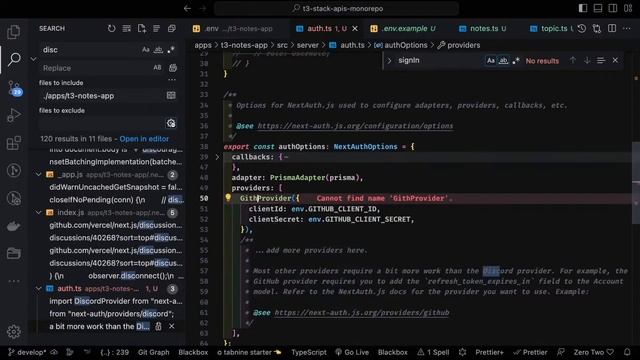640x360 pixels.
Task: Expand replace mode in find widget
Action: point(389,60)
